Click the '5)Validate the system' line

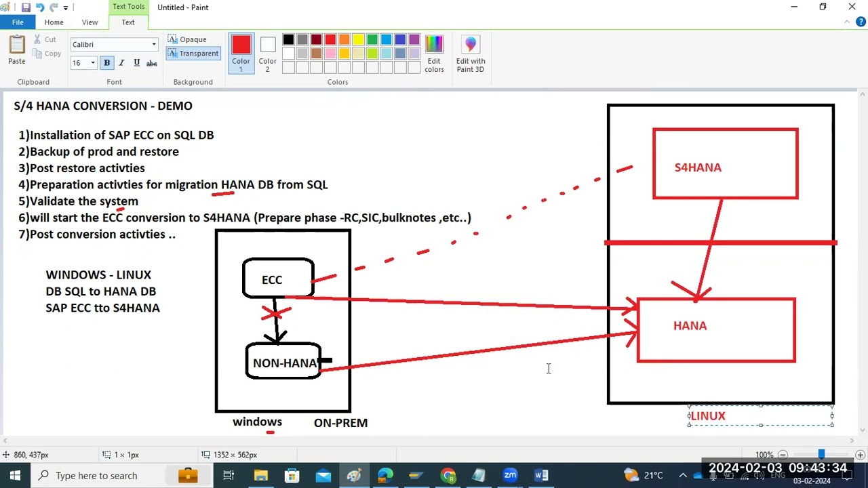point(79,201)
